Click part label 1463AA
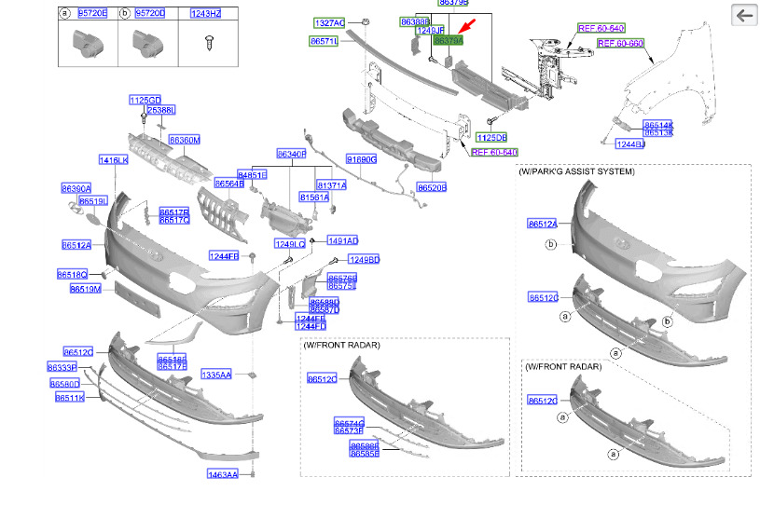The width and height of the screenshot is (760, 532). click(x=223, y=474)
